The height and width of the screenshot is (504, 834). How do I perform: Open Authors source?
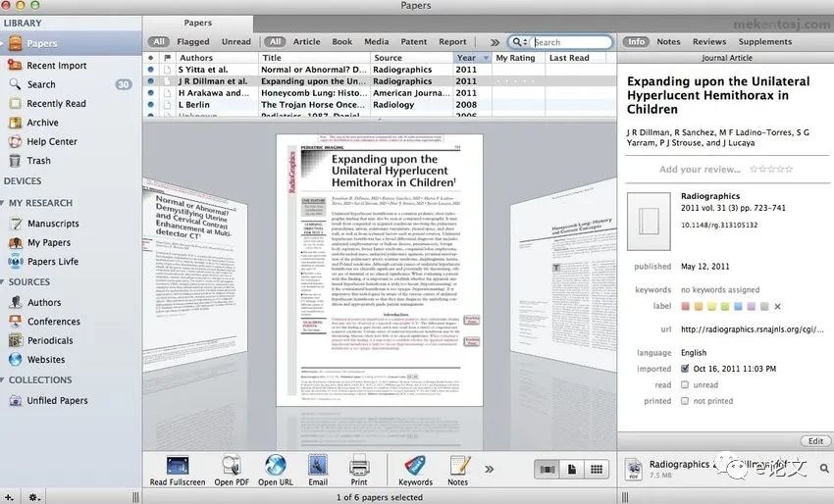pyautogui.click(x=44, y=303)
